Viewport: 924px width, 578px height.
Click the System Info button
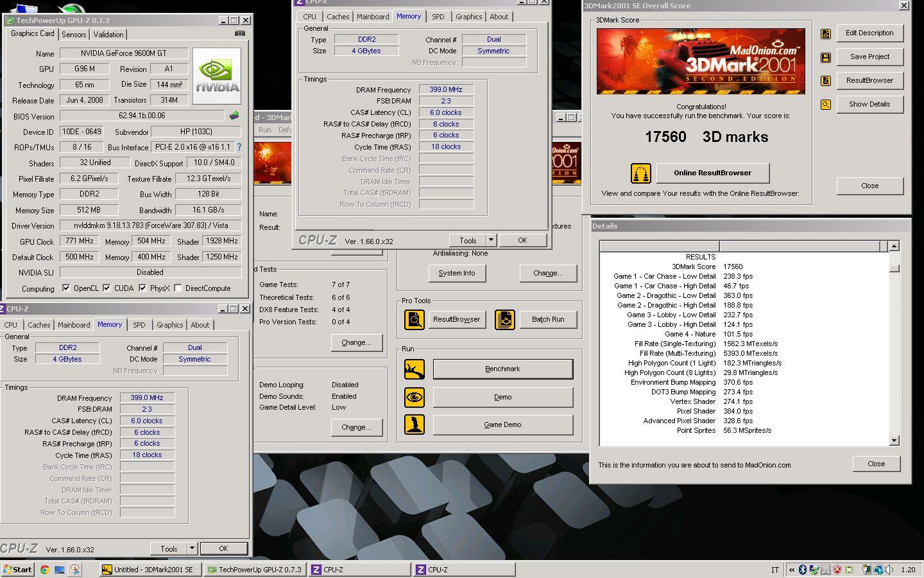457,273
